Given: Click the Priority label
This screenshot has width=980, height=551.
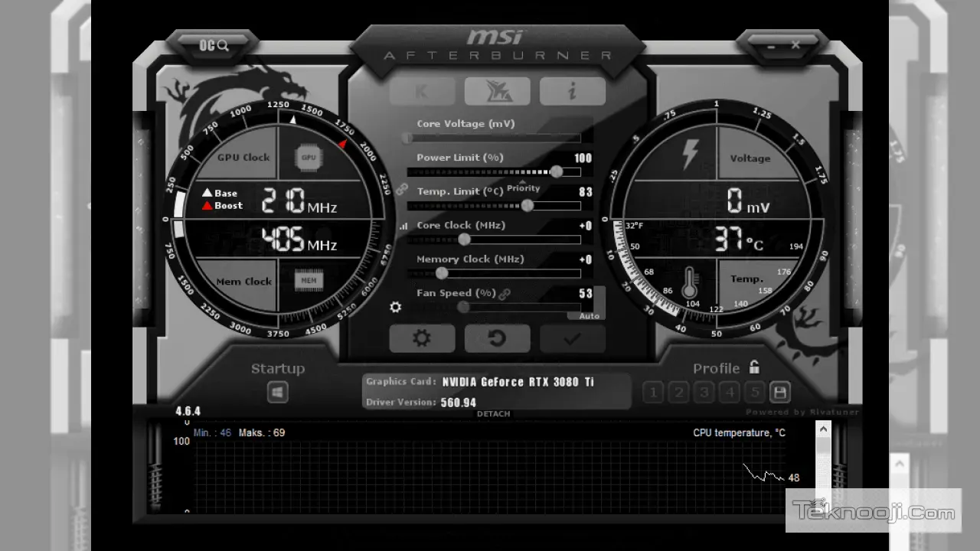Looking at the screenshot, I should [524, 188].
